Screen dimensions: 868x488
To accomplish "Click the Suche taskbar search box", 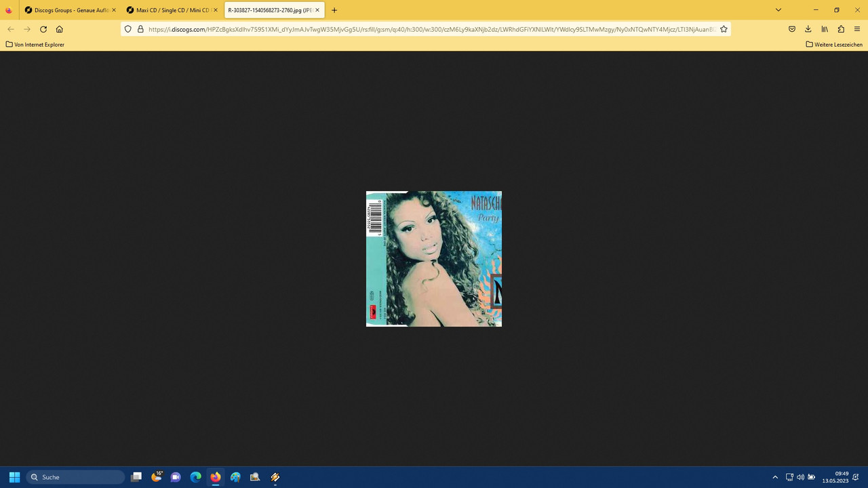I will pos(75,477).
